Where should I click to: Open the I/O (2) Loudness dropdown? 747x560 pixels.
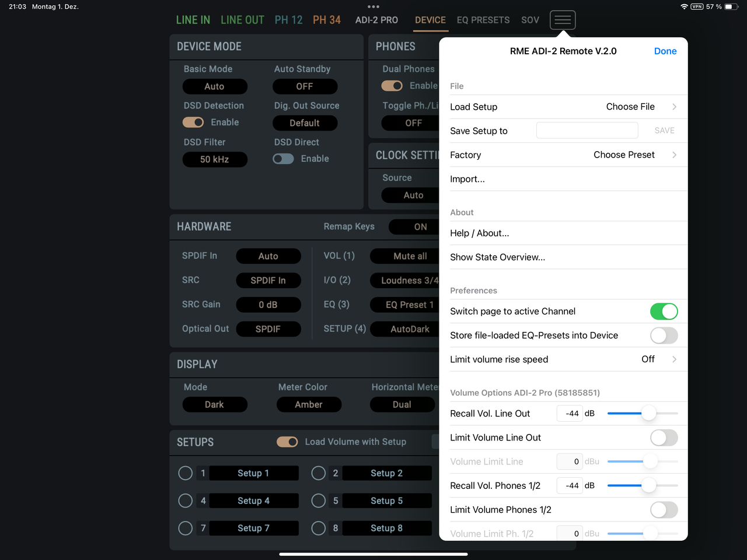coord(405,281)
